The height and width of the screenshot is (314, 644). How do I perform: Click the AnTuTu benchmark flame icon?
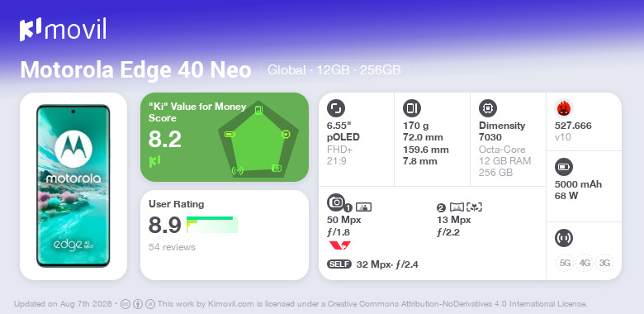tap(563, 108)
